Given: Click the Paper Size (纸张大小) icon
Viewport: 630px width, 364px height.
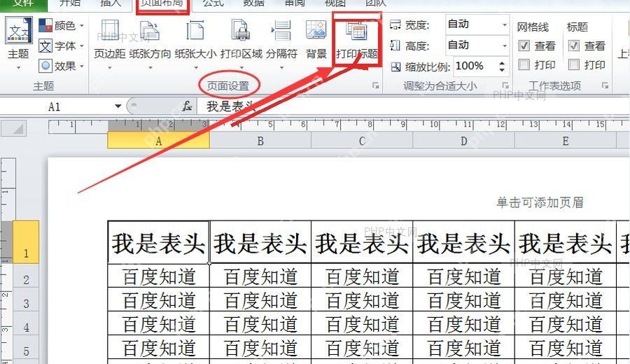Looking at the screenshot, I should (x=195, y=31).
